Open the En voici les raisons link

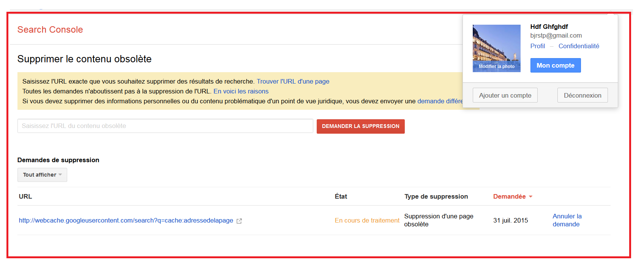click(x=241, y=91)
